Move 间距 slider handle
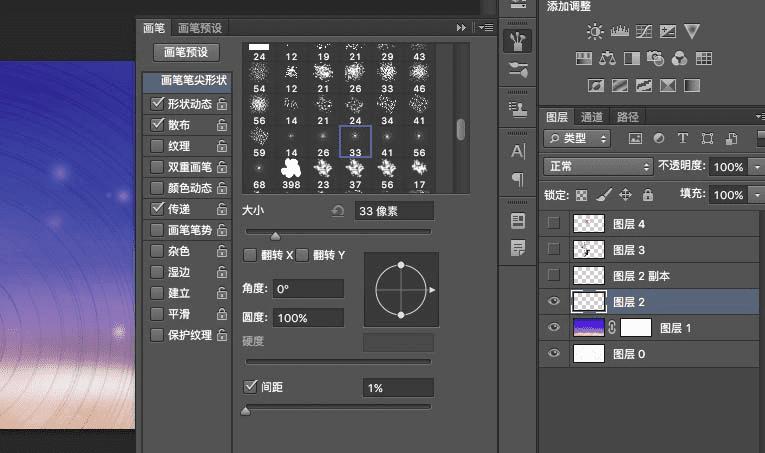Screen dimensions: 765x453 [x=245, y=411]
